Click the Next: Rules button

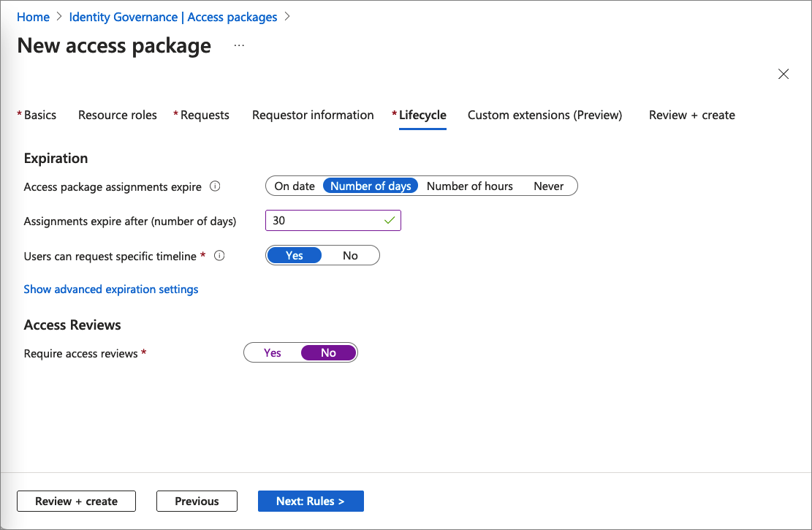tap(311, 501)
